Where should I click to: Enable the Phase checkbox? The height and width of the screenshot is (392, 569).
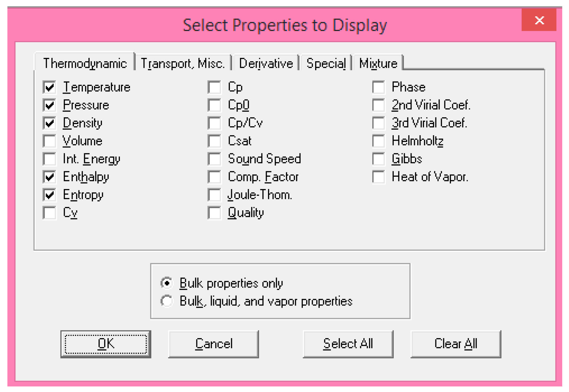(379, 87)
